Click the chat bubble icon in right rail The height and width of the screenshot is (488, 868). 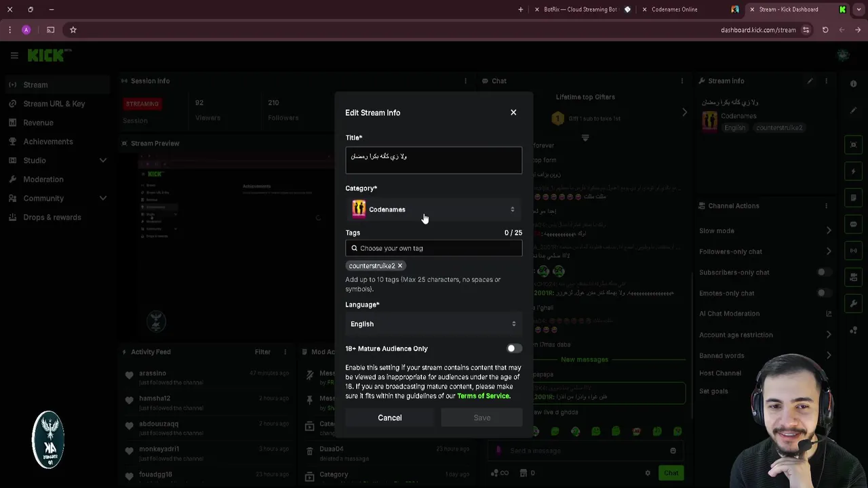pyautogui.click(x=854, y=224)
